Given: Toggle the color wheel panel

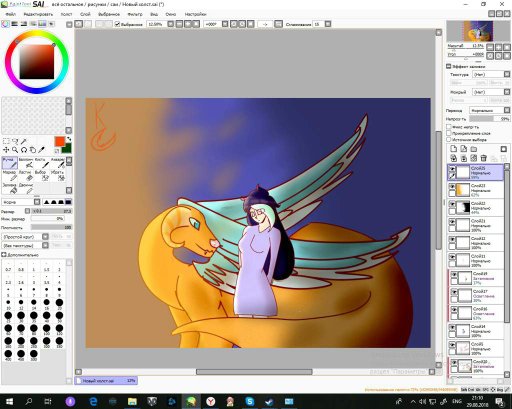Looking at the screenshot, I should pos(5,24).
